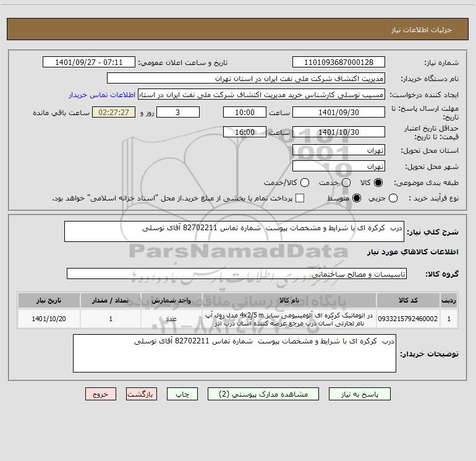Choose the جزیی purchase type option
The image size is (476, 461).
[x=393, y=198]
